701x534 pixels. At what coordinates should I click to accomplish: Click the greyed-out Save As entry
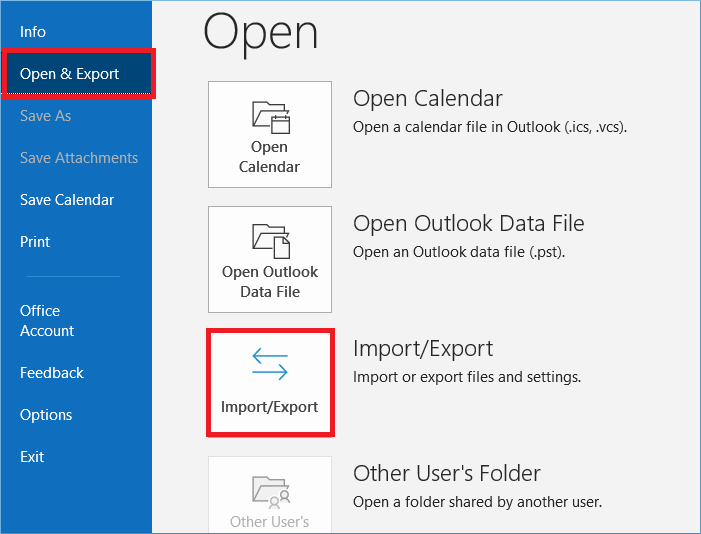45,116
